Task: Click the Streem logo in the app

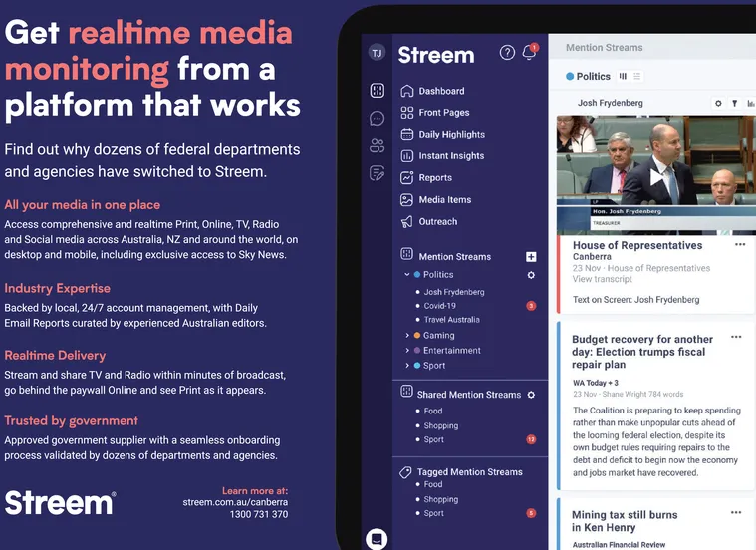Action: tap(436, 55)
